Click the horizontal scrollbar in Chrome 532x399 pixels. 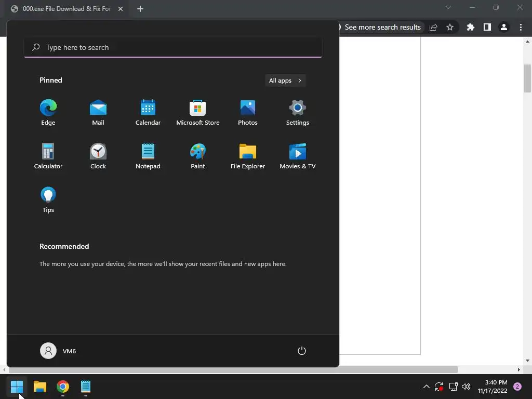(x=232, y=369)
